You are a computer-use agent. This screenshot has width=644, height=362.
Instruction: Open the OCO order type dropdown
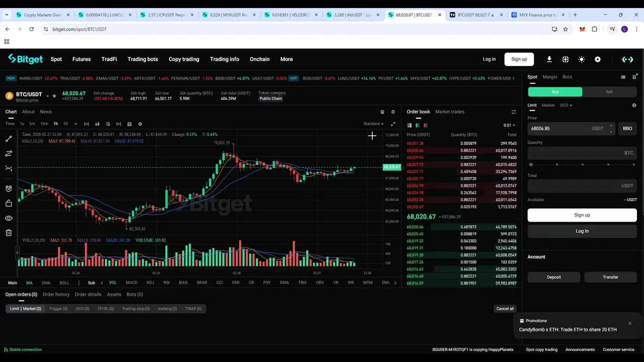[566, 106]
